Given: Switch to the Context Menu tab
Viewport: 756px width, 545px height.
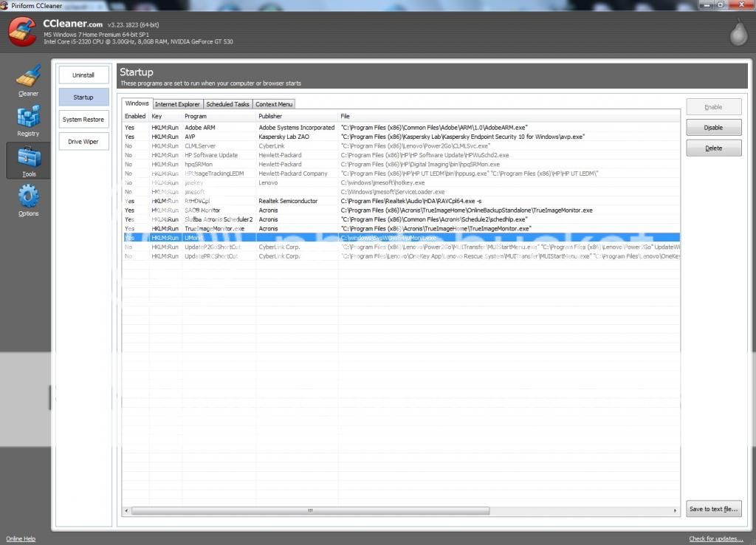Looking at the screenshot, I should tap(274, 104).
